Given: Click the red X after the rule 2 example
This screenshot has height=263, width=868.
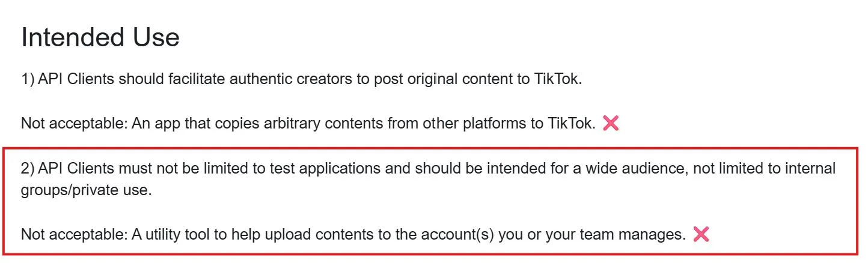Looking at the screenshot, I should click(x=701, y=234).
